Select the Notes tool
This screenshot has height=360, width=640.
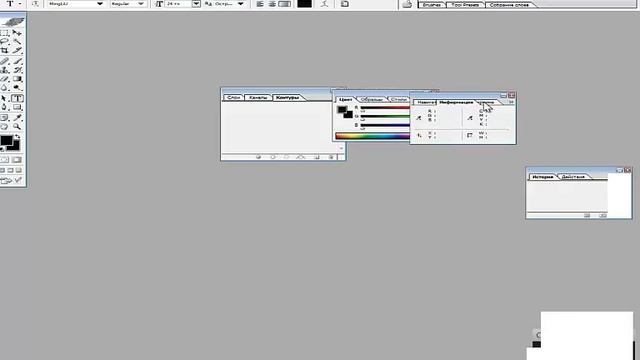4,118
